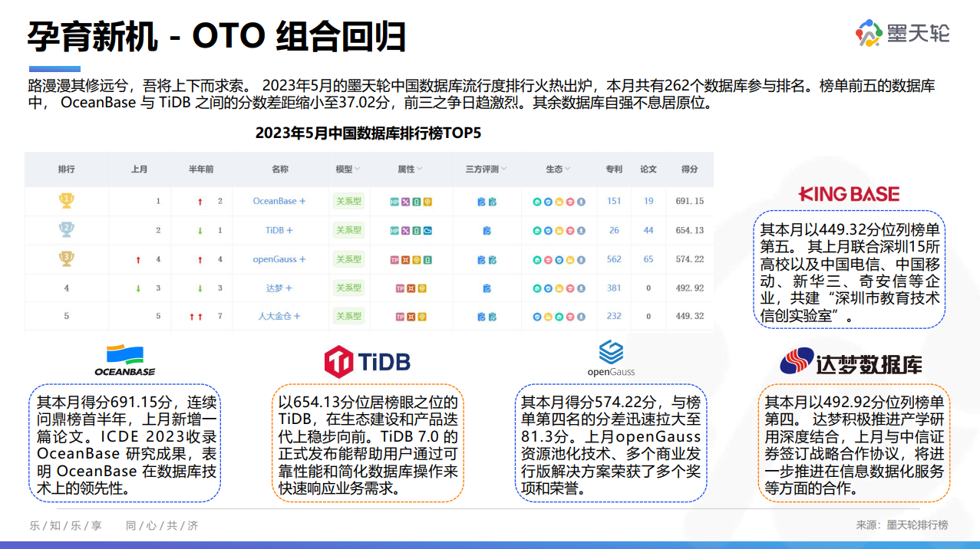Click the TiDB description box starting 以654.13分

click(368, 445)
